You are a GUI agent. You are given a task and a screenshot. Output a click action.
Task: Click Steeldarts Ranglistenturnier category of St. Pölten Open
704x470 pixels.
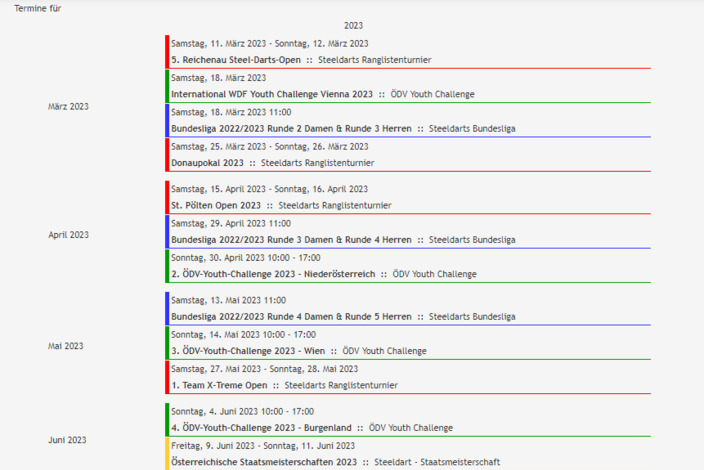[x=335, y=206]
